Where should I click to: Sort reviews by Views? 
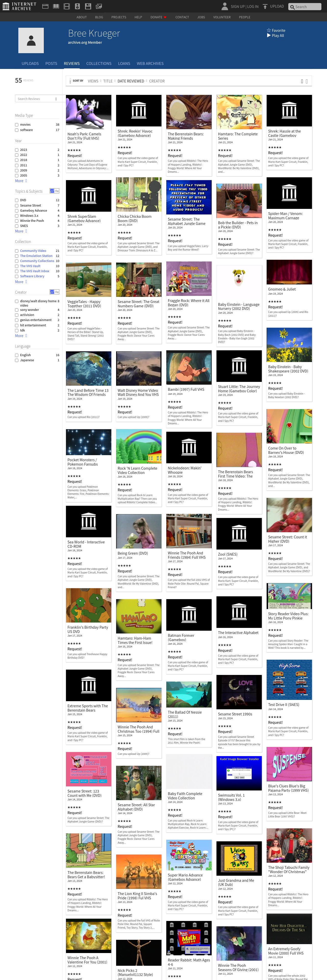pos(93,81)
